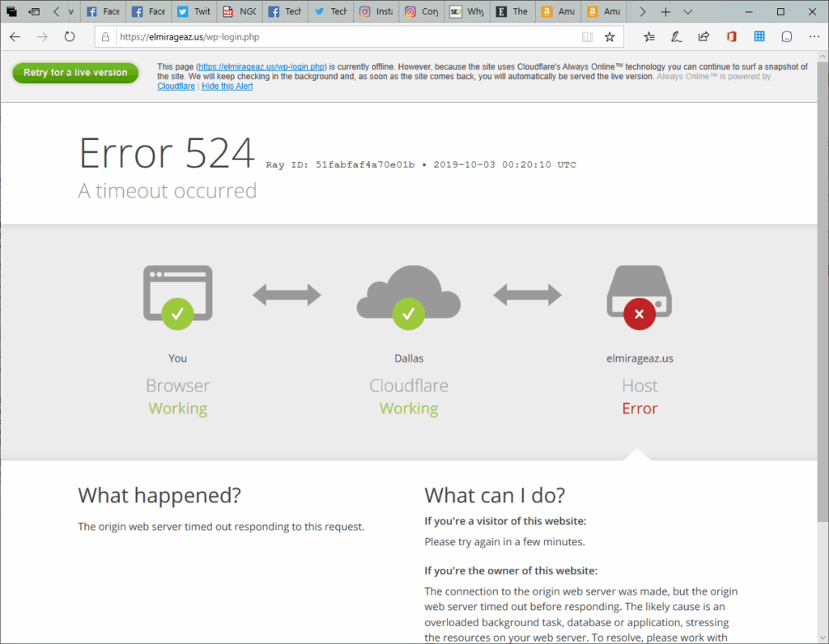The image size is (829, 644).
Task: Click the Cloudflare cloud status icon
Action: [x=409, y=298]
